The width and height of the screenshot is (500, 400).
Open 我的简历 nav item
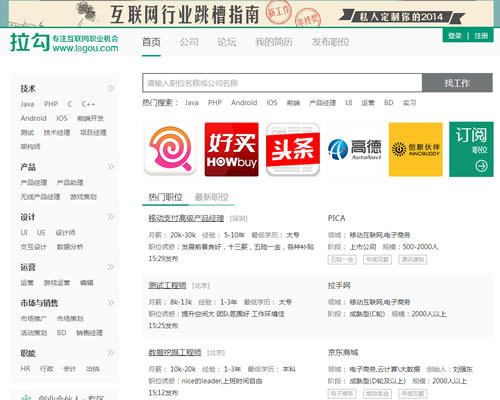pos(274,42)
